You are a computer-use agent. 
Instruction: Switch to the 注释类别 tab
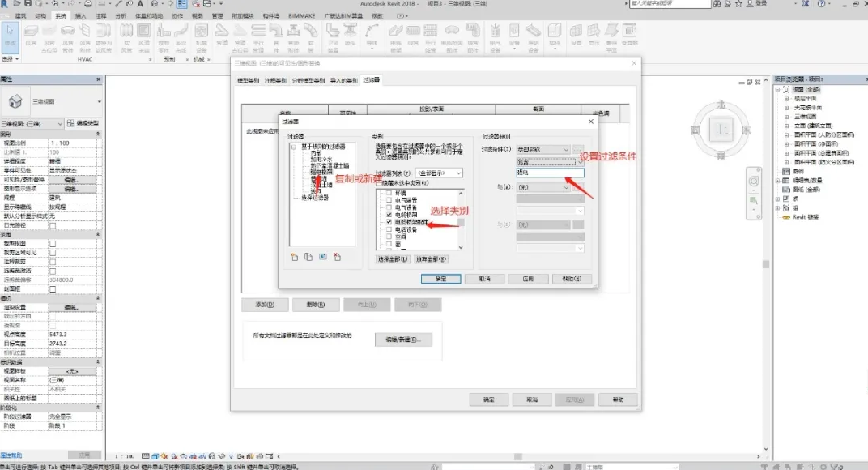point(275,80)
